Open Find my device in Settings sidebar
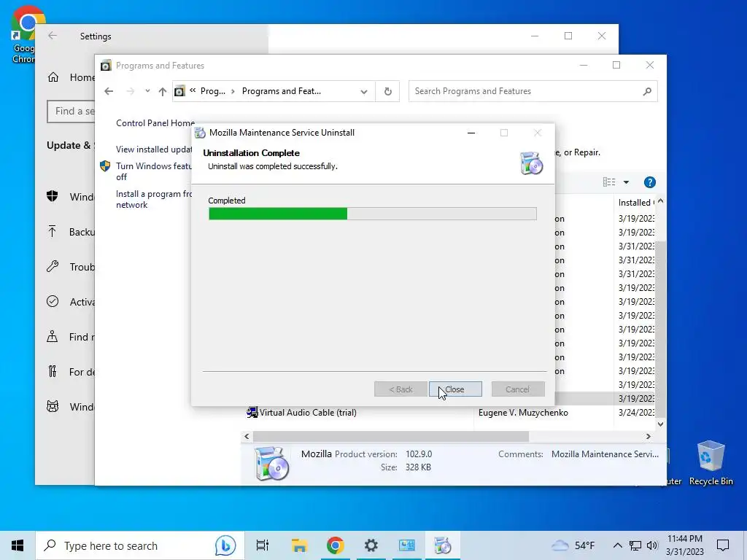The height and width of the screenshot is (560, 747). tap(71, 337)
